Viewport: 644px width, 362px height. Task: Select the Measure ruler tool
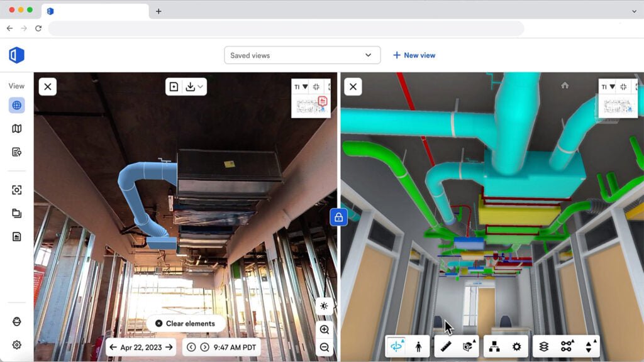(446, 346)
